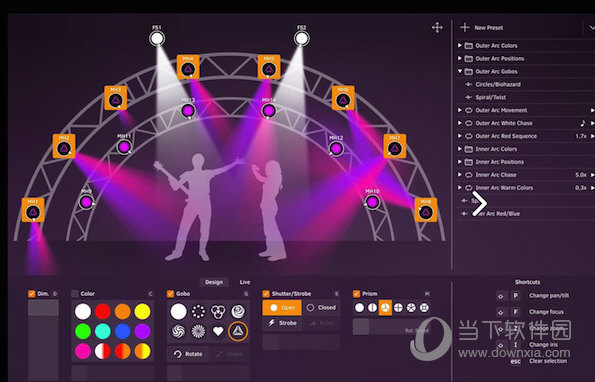The image size is (595, 382).
Task: Select the MH7 moving head fixture
Action: coord(395,146)
